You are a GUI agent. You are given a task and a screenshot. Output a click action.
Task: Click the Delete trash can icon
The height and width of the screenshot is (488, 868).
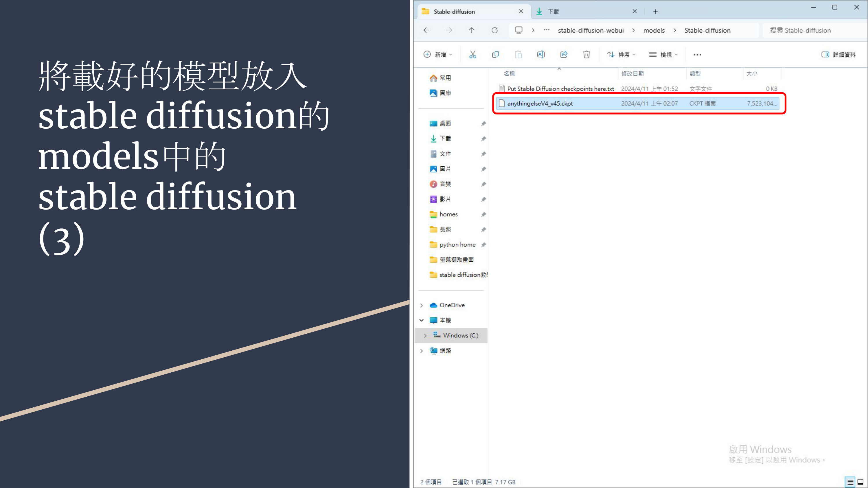tap(587, 55)
